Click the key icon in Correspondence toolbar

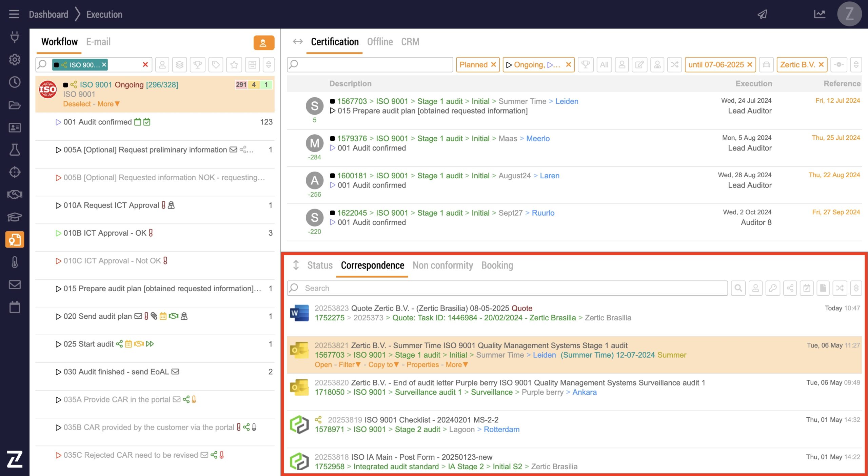coord(773,288)
